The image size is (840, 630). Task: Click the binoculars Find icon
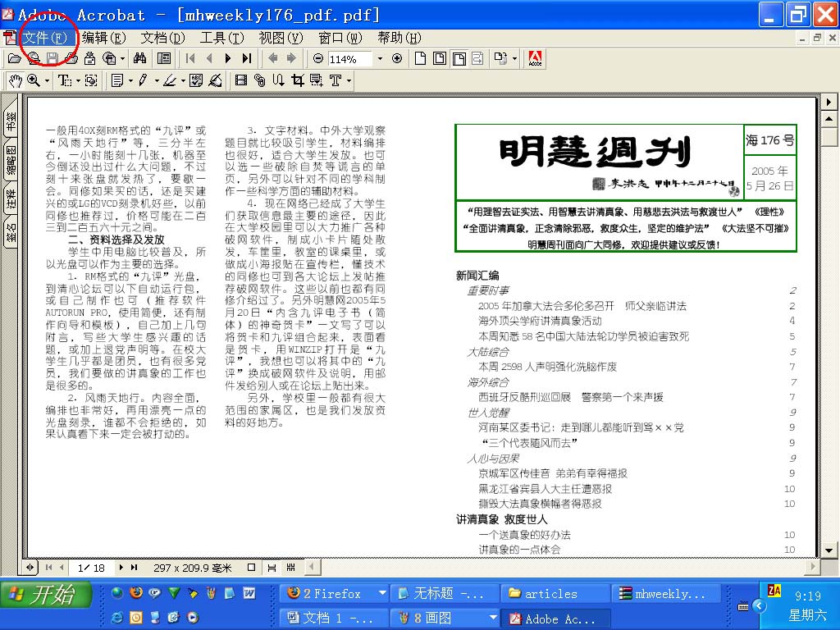pos(139,58)
